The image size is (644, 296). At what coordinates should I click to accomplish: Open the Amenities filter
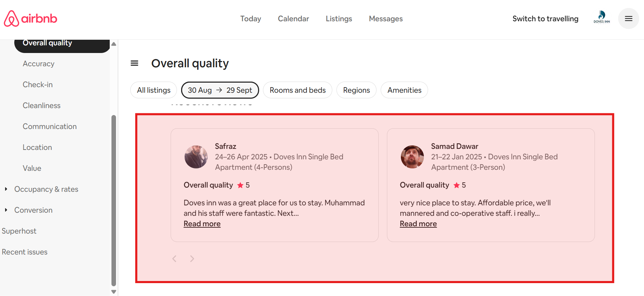point(404,90)
